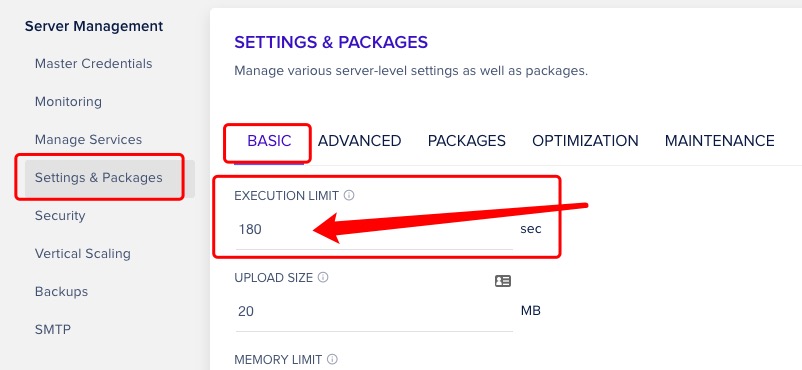Click the Execution Limit info icon
The image size is (802, 370).
coord(349,195)
